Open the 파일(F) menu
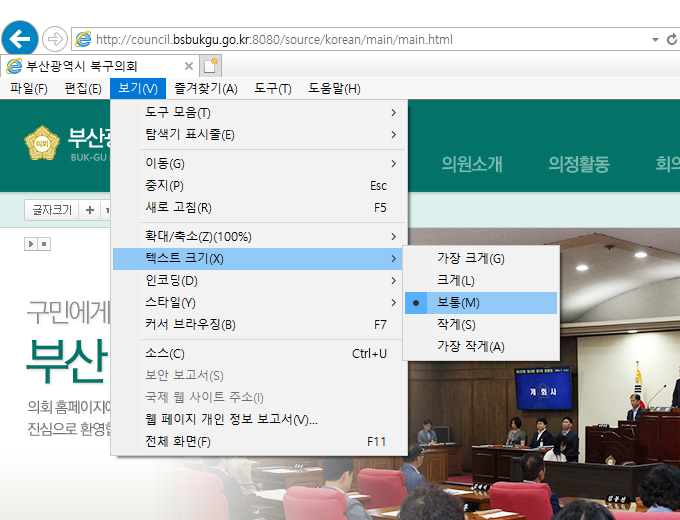This screenshot has height=520, width=680. [x=29, y=88]
